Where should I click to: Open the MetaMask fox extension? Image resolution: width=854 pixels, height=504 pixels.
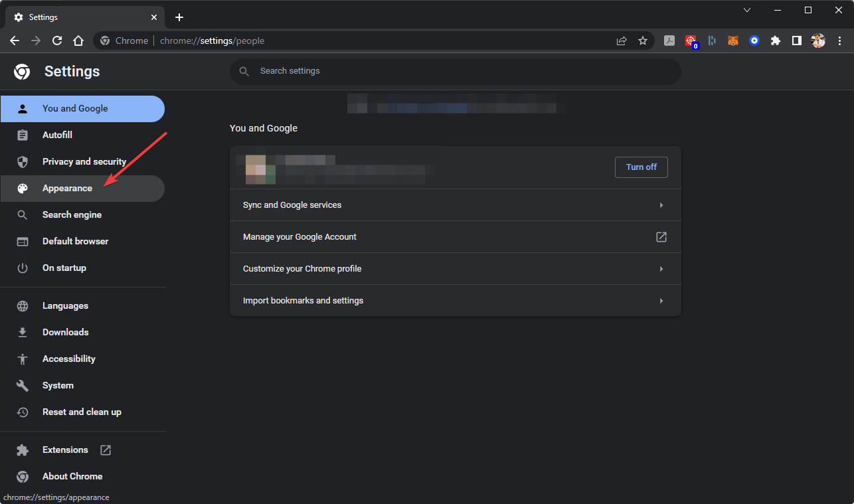click(733, 41)
